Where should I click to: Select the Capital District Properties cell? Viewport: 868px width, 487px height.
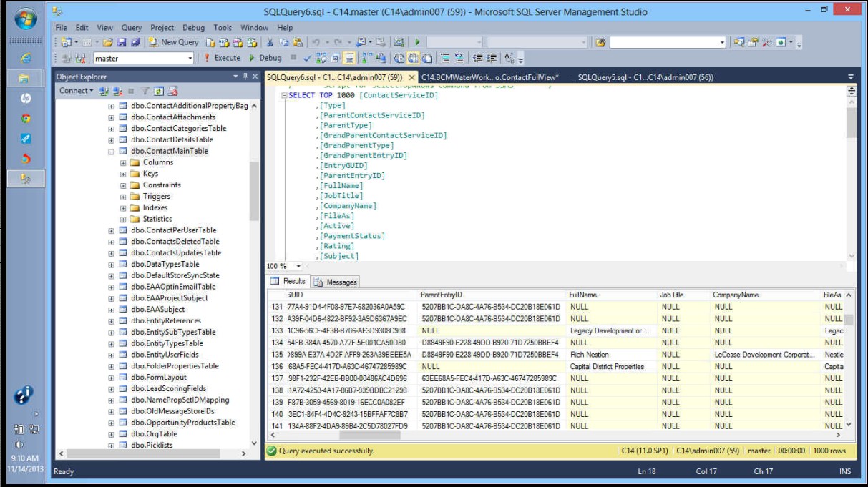point(613,367)
